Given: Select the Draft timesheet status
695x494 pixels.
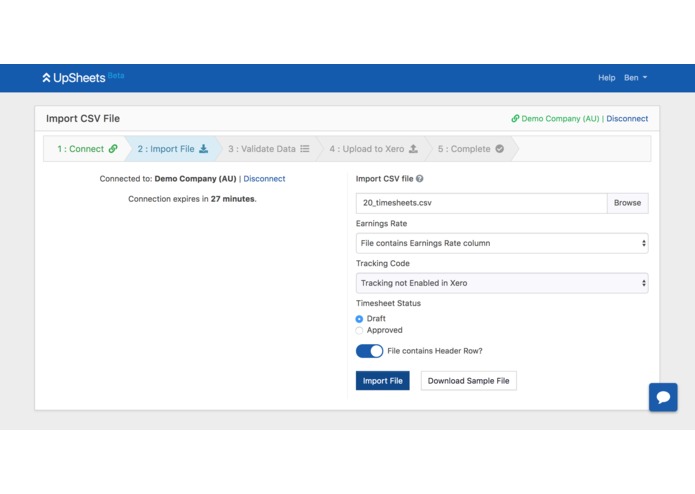Looking at the screenshot, I should 359,319.
